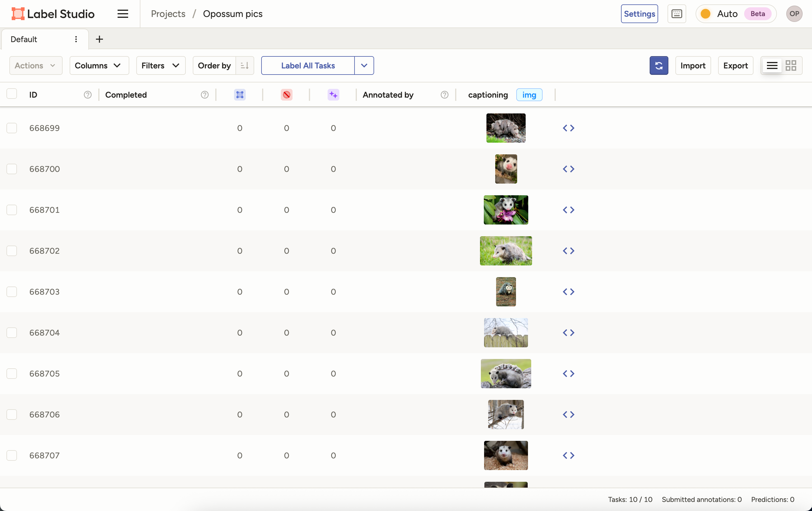Open the main navigation hamburger menu
The height and width of the screenshot is (511, 812).
[x=123, y=14]
